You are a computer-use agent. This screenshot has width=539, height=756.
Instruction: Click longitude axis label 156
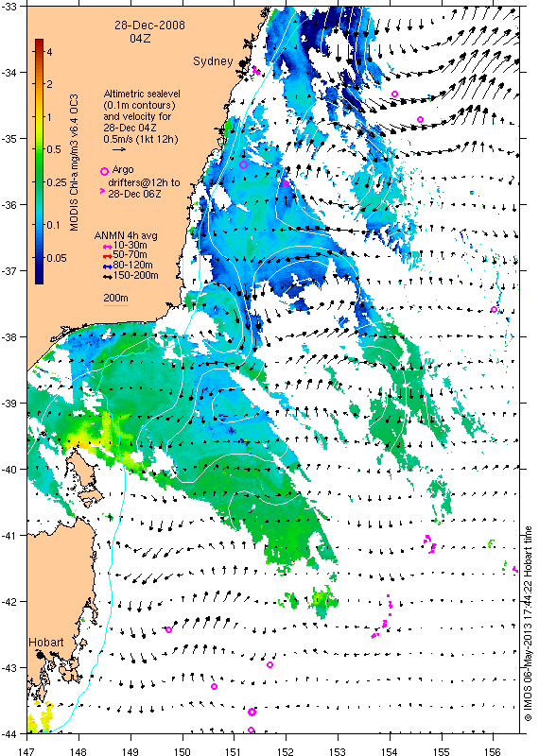coord(493,751)
